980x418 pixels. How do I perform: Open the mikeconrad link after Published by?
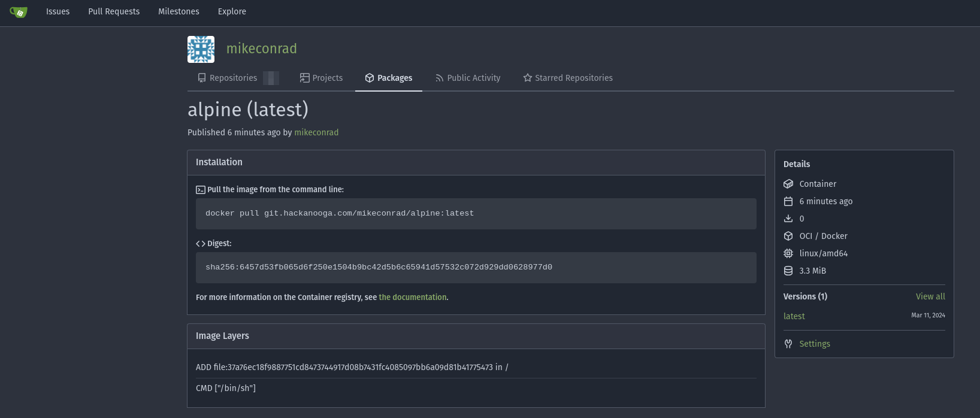click(x=316, y=132)
